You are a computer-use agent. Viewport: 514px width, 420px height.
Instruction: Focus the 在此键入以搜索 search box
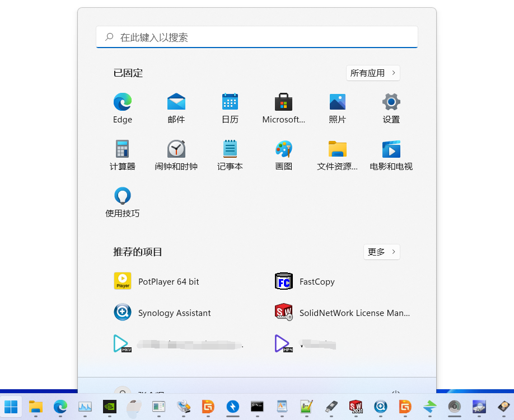coord(257,37)
